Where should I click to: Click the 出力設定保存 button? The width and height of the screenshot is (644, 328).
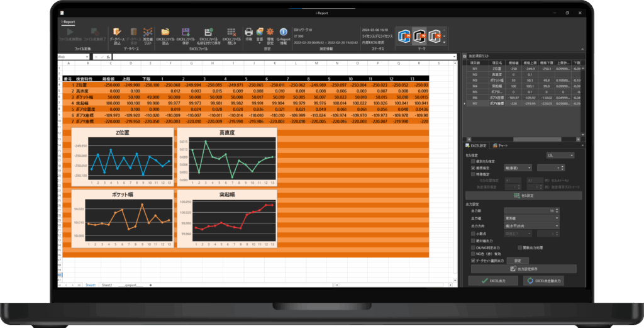(522, 268)
